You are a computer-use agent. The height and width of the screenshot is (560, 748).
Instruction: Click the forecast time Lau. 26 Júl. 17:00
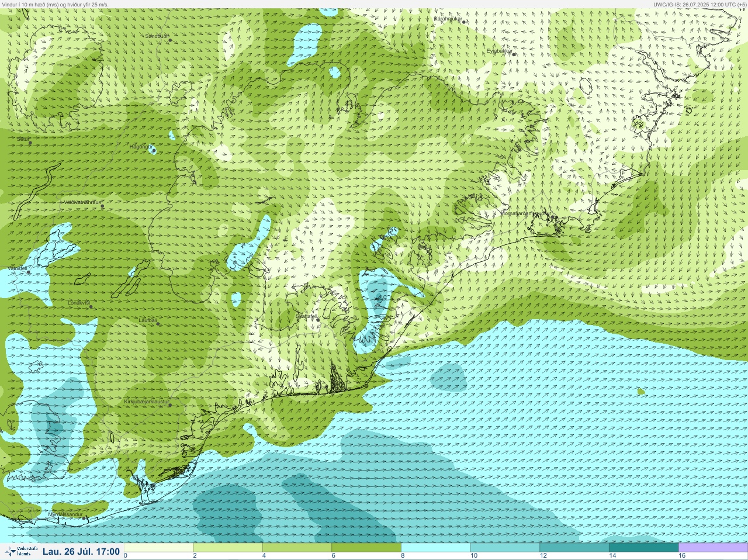point(81,551)
